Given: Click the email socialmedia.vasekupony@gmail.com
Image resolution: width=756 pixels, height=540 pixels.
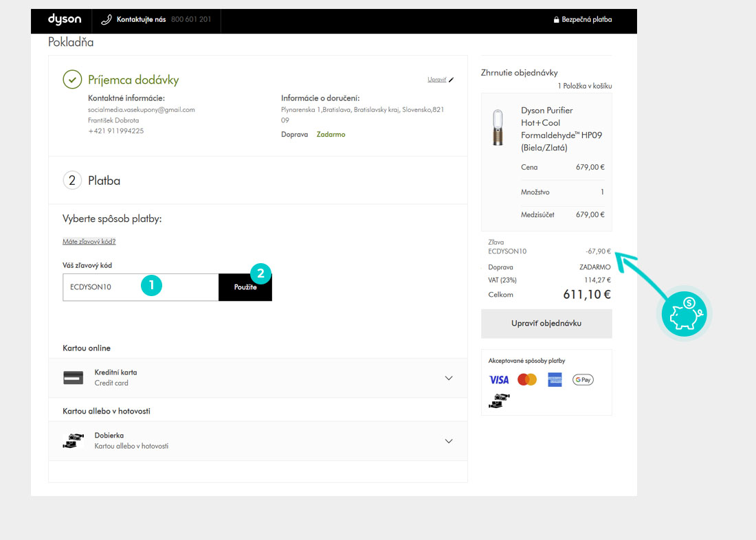Looking at the screenshot, I should pyautogui.click(x=142, y=110).
